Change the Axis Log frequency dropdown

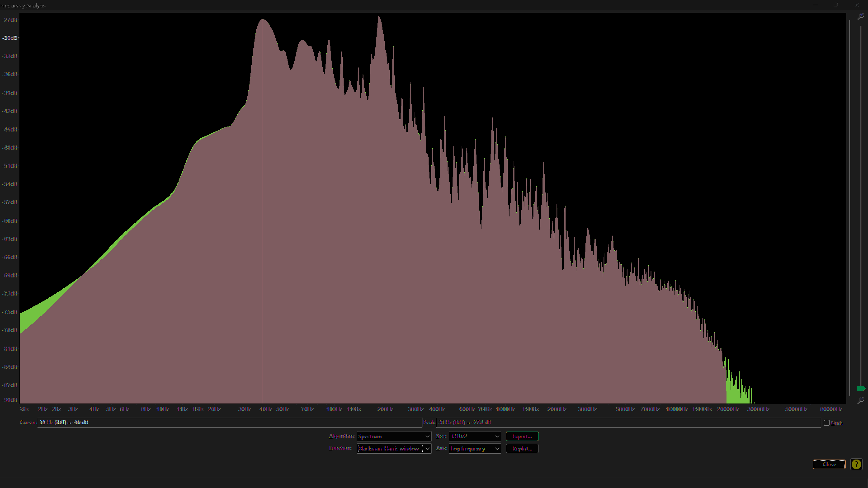(x=475, y=448)
